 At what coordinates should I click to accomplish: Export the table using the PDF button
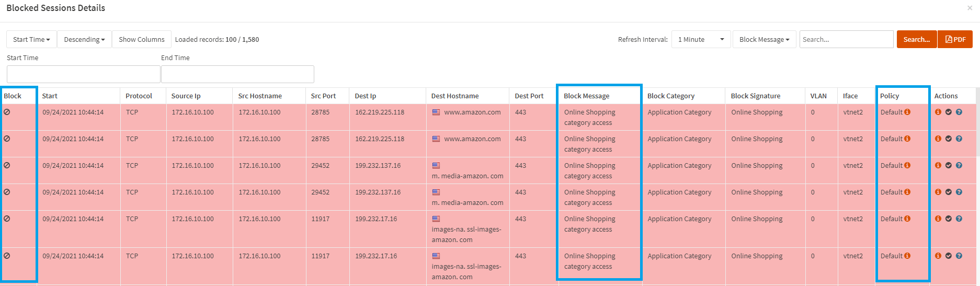(955, 39)
